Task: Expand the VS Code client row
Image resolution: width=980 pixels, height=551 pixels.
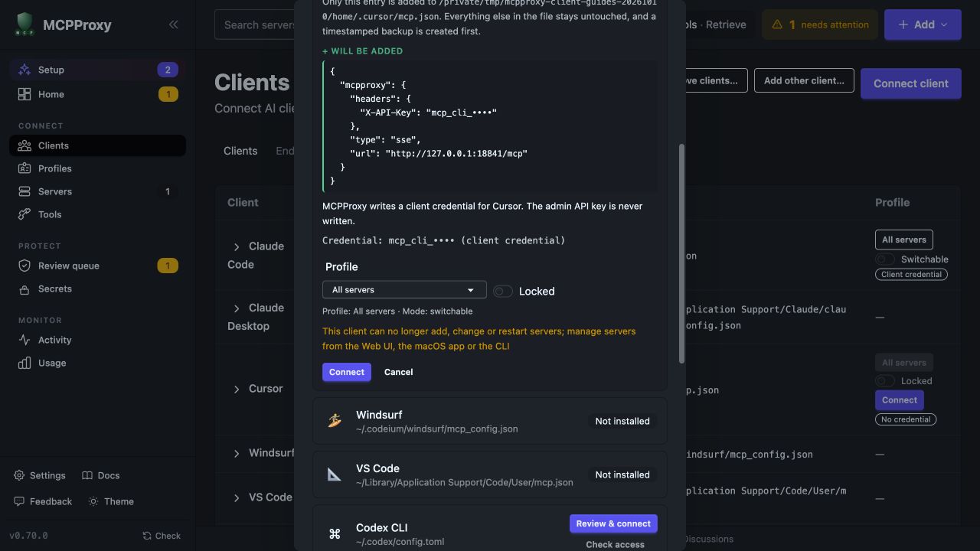Action: point(237,497)
